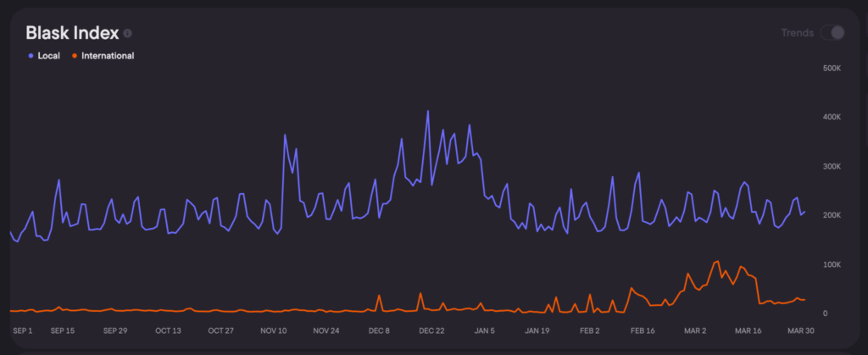Image resolution: width=868 pixels, height=355 pixels.
Task: Click the highest purple Local peak near 400K
Action: (x=427, y=111)
